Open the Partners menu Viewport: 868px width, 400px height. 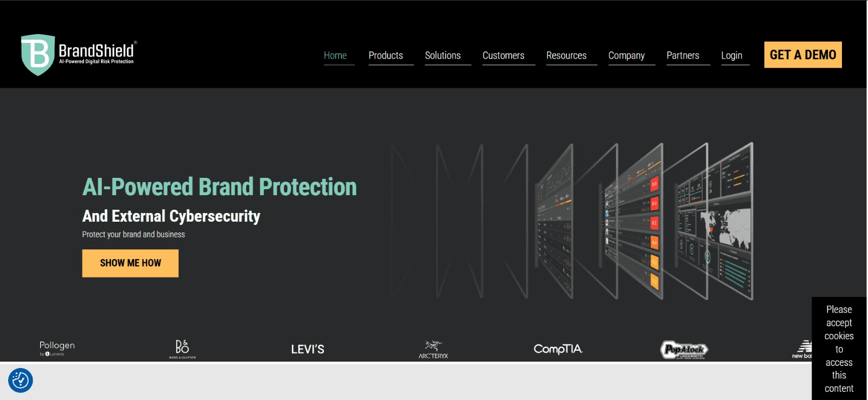[x=683, y=55]
